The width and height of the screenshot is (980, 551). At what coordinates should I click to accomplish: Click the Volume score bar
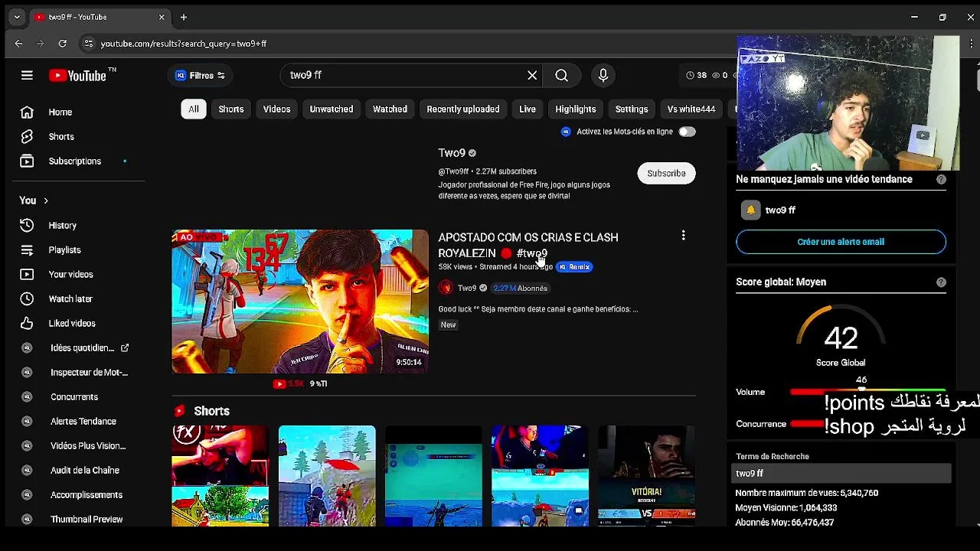pyautogui.click(x=867, y=392)
